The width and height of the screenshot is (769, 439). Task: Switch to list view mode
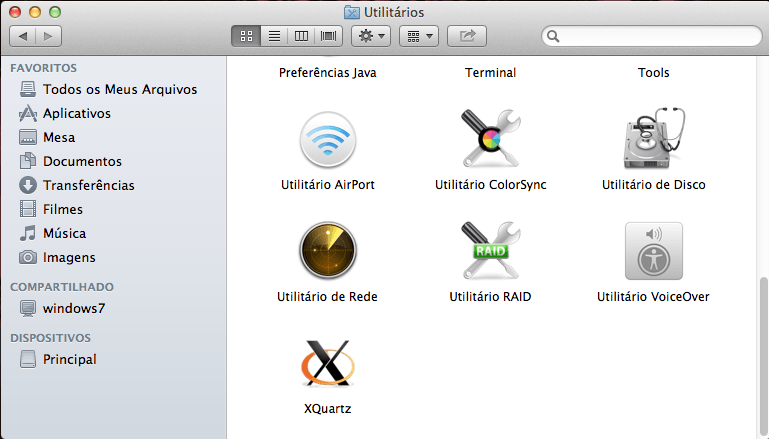point(273,36)
